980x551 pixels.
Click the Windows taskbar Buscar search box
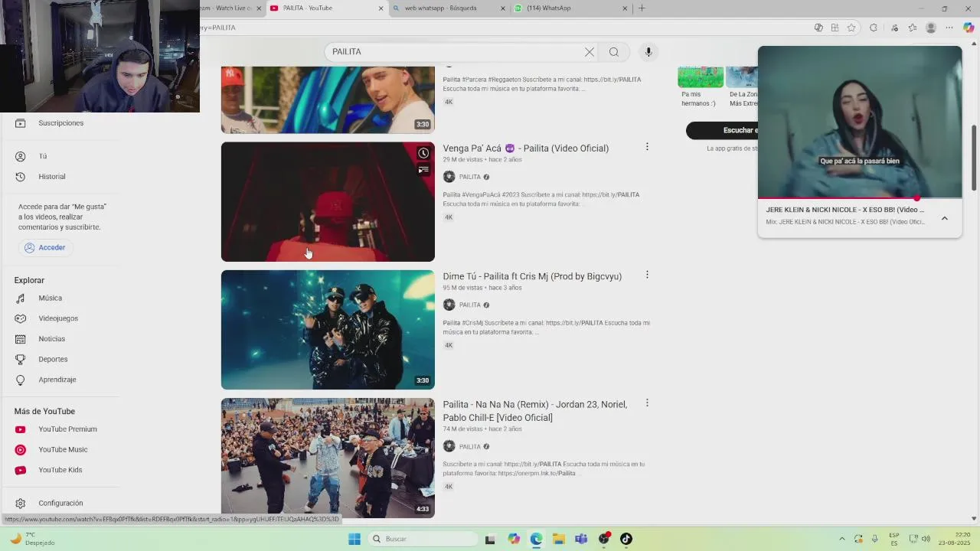pyautogui.click(x=423, y=539)
